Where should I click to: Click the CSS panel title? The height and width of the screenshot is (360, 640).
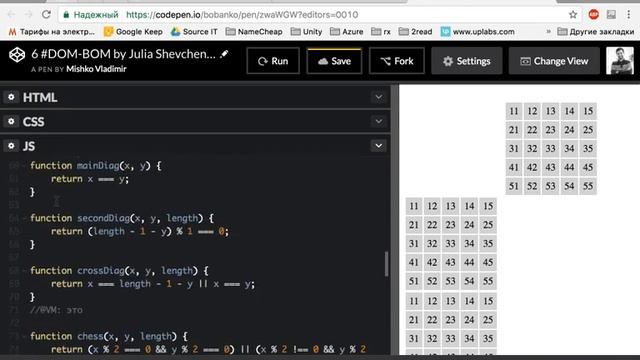pyautogui.click(x=33, y=122)
